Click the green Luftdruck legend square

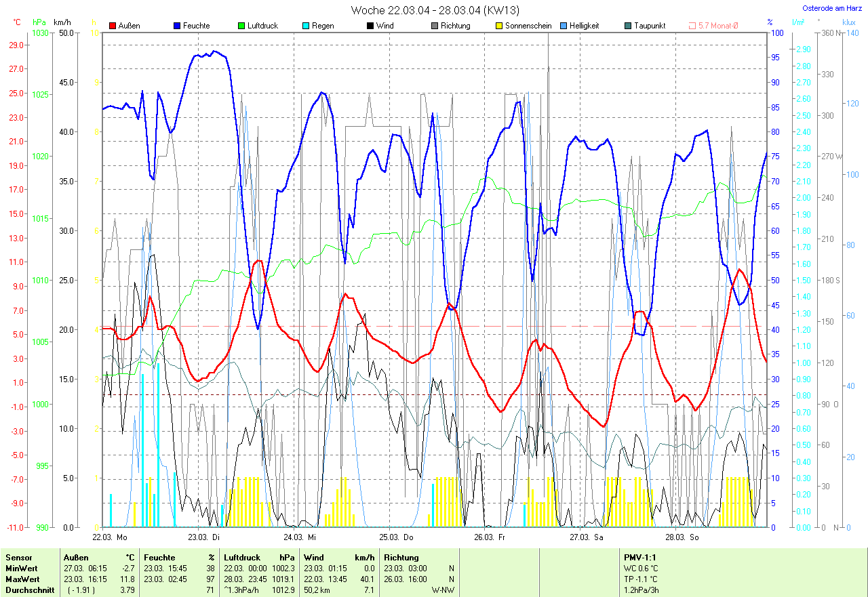tap(241, 26)
